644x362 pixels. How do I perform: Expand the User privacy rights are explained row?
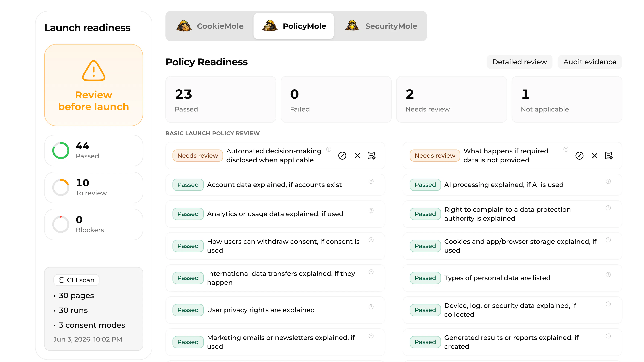(275, 310)
